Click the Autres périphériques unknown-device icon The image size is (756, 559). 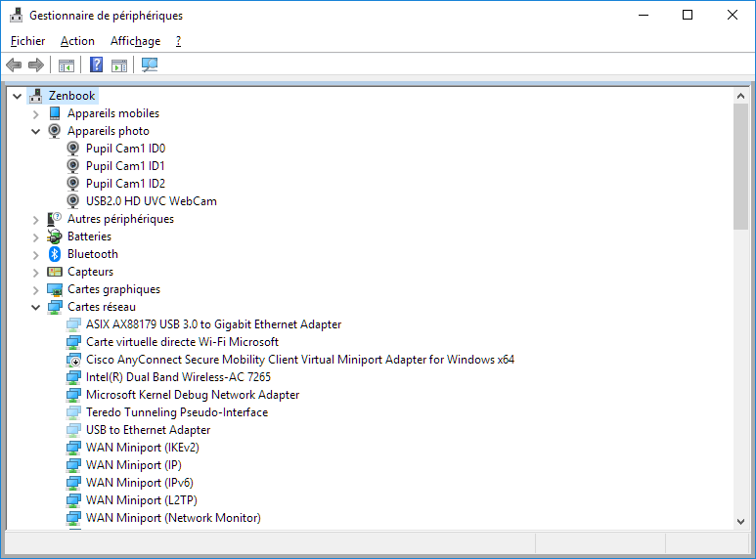point(55,219)
